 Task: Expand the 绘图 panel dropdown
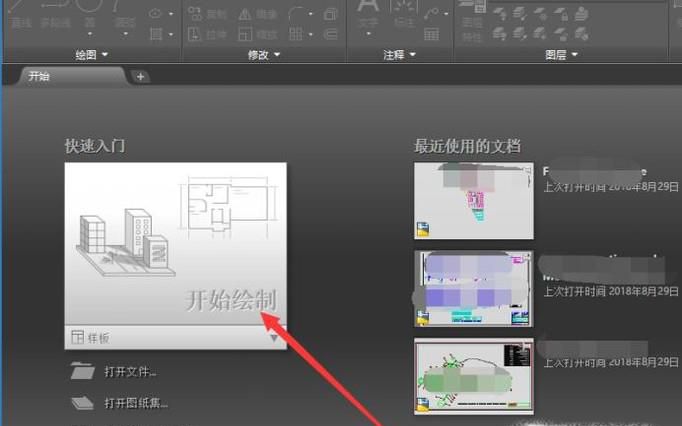pos(106,55)
